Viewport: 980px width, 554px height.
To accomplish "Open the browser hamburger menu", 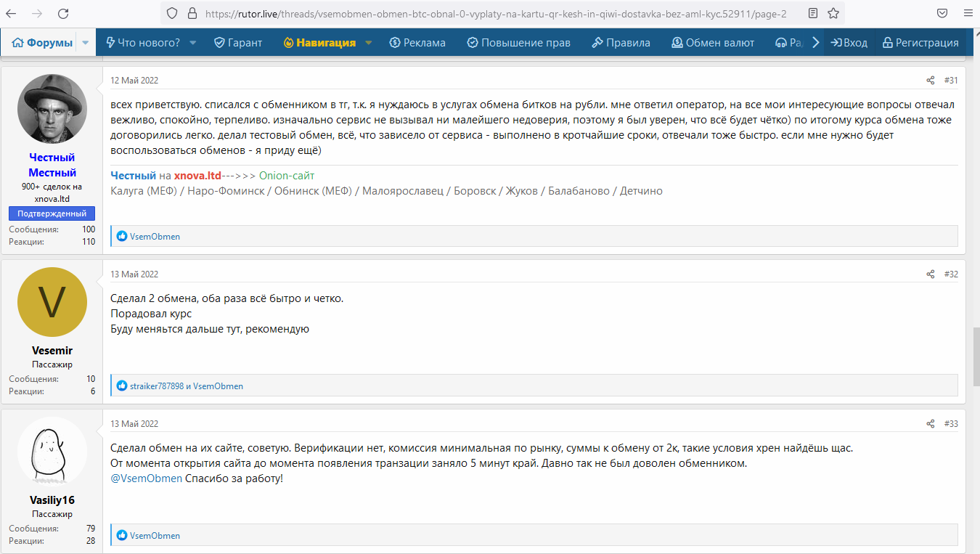I will [966, 13].
